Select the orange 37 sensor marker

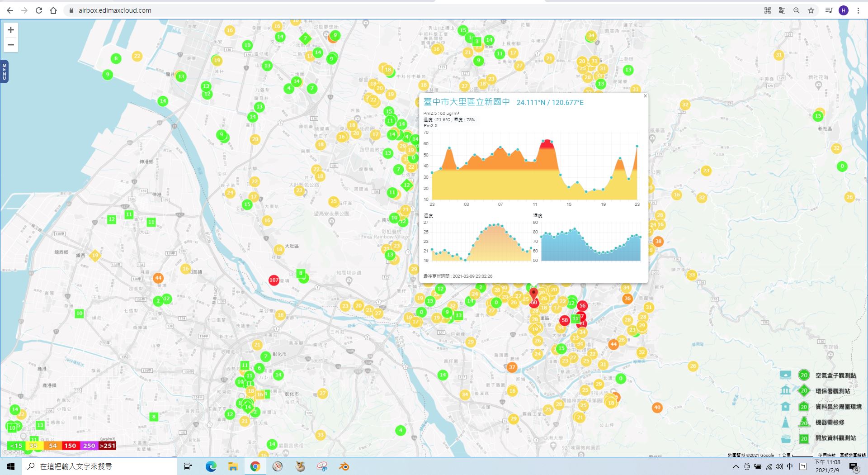(x=512, y=367)
